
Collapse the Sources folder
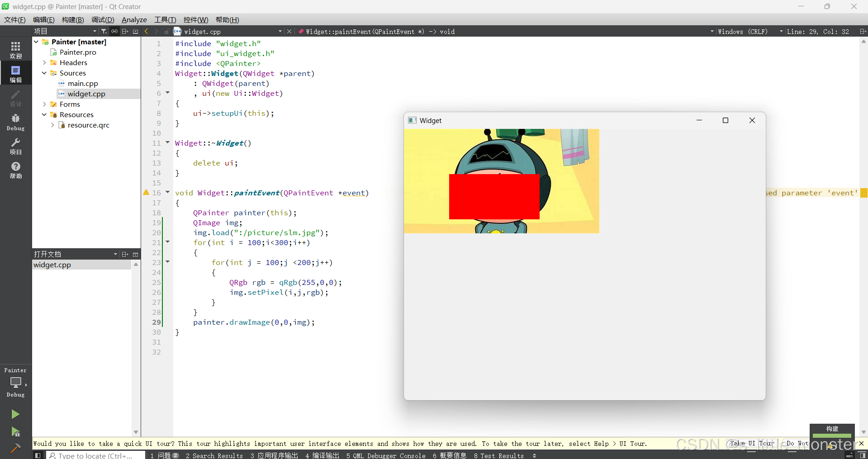coord(44,73)
